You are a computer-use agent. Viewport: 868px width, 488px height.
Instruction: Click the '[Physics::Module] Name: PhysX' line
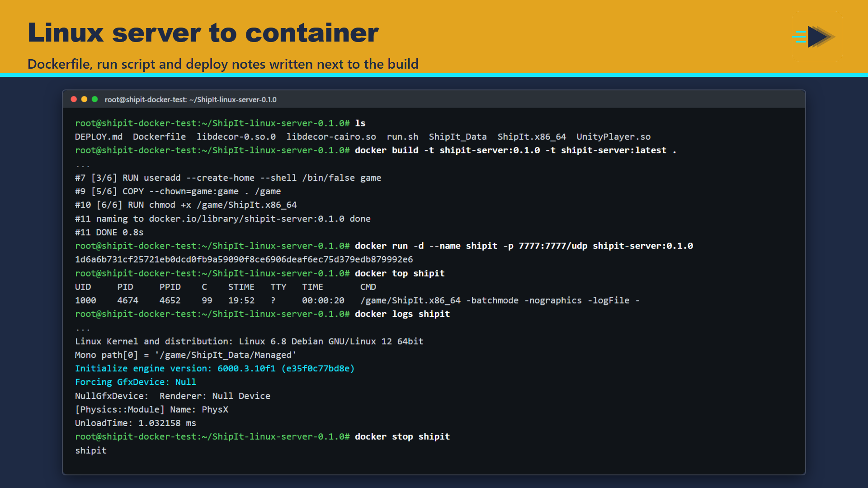tap(151, 409)
